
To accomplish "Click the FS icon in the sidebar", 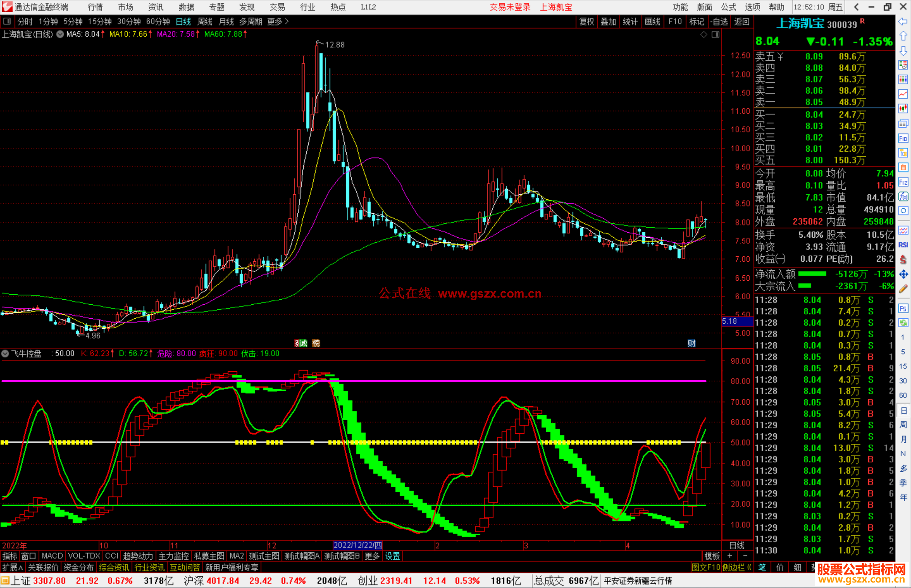I will pos(903,309).
